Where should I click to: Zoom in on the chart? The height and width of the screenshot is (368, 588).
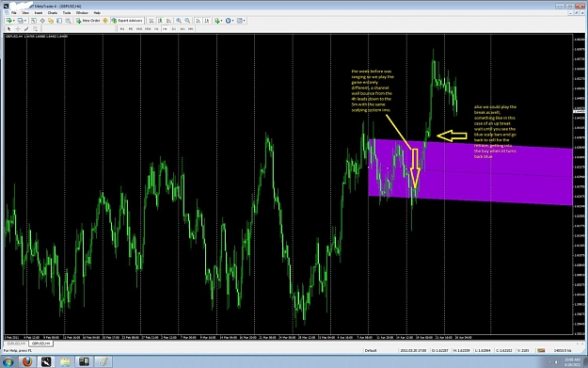pos(179,21)
